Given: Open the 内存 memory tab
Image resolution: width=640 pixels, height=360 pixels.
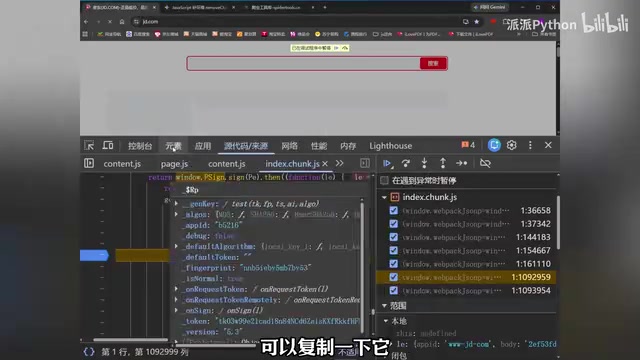Looking at the screenshot, I should [348, 146].
